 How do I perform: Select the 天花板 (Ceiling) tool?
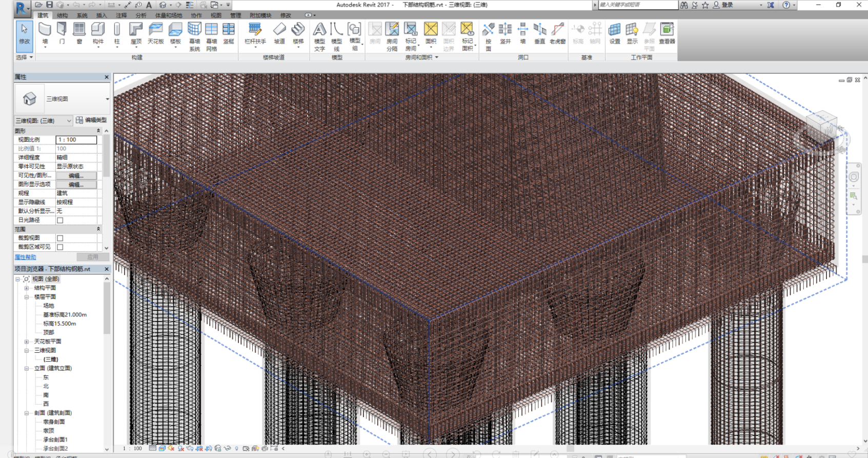(x=156, y=34)
